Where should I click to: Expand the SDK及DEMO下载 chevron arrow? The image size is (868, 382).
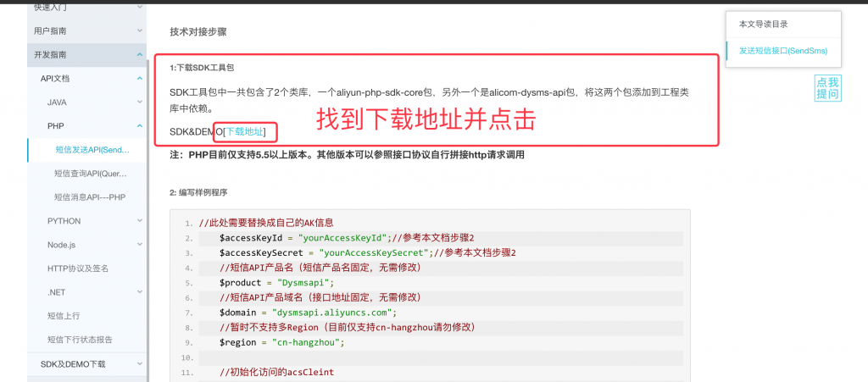140,363
